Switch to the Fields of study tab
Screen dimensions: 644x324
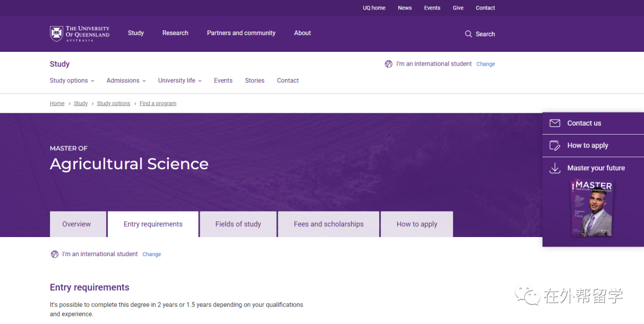click(x=238, y=224)
